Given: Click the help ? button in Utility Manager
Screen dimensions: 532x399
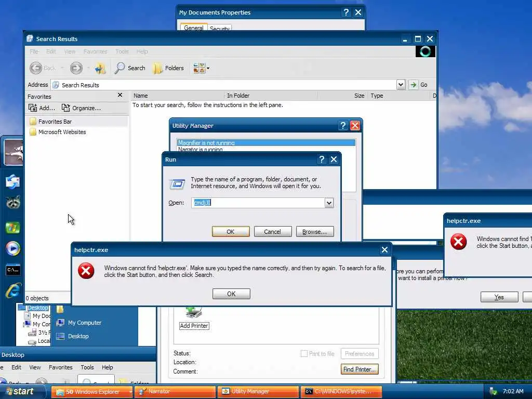Looking at the screenshot, I should click(343, 126).
